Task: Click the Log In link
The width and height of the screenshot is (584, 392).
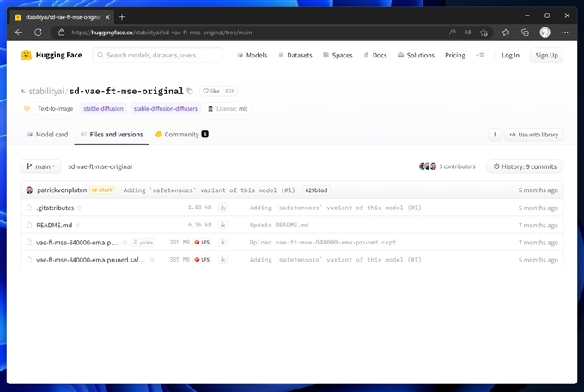Action: tap(510, 55)
